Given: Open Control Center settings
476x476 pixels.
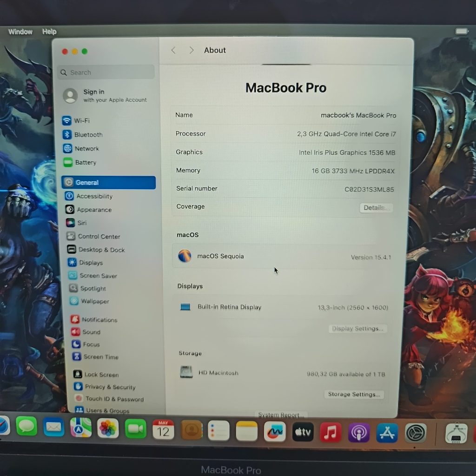Looking at the screenshot, I should (99, 237).
